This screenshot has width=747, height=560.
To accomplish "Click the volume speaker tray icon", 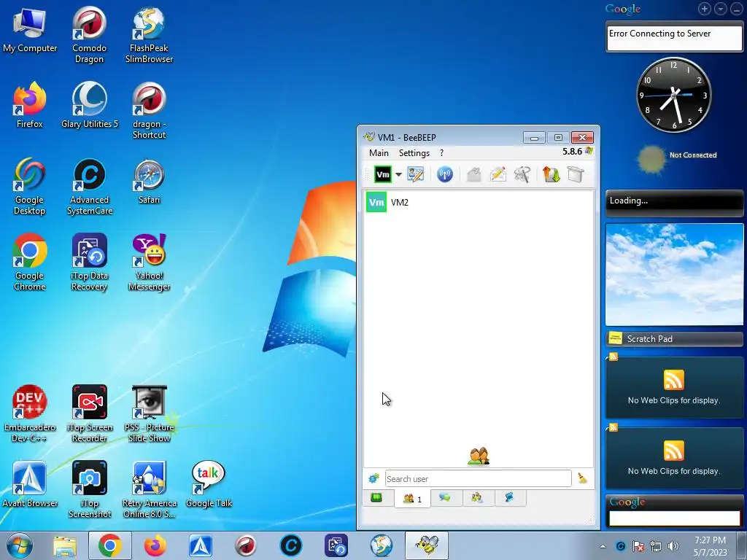I will [673, 546].
